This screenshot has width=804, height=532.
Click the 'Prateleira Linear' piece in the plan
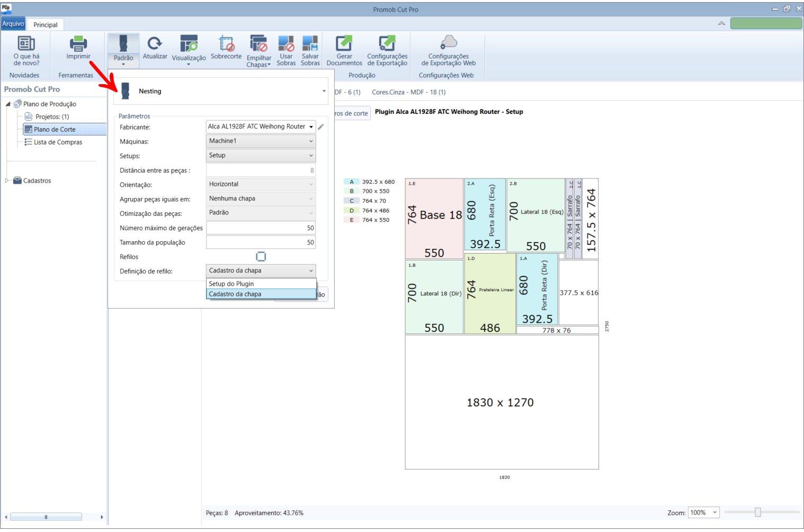490,293
